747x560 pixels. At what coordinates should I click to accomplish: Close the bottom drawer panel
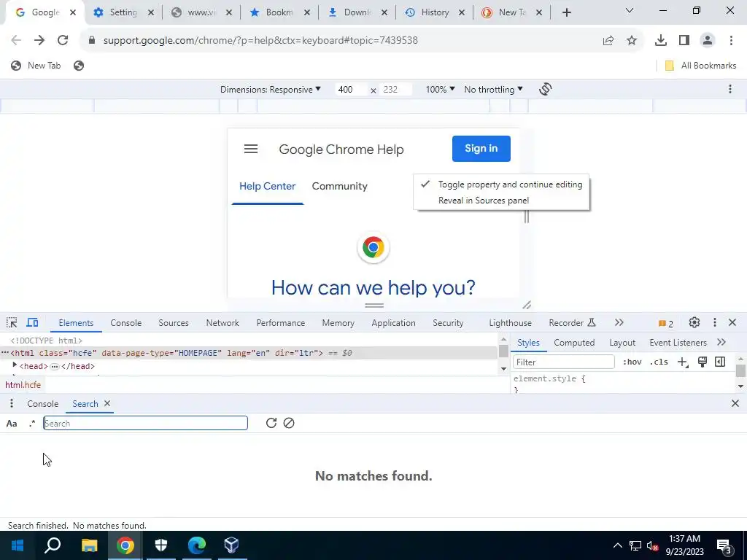735,403
